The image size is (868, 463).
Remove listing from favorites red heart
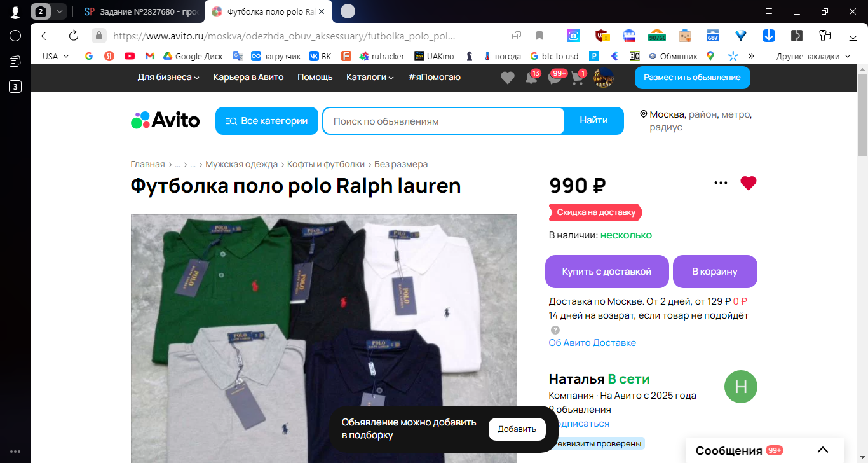click(749, 183)
